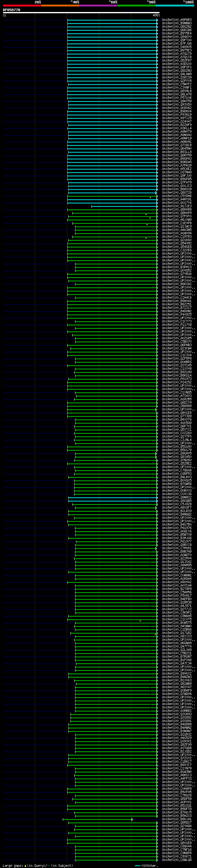
Task: Click the cyan alignment bar for UniRef100_A9P8R3
Action: (112, 20)
